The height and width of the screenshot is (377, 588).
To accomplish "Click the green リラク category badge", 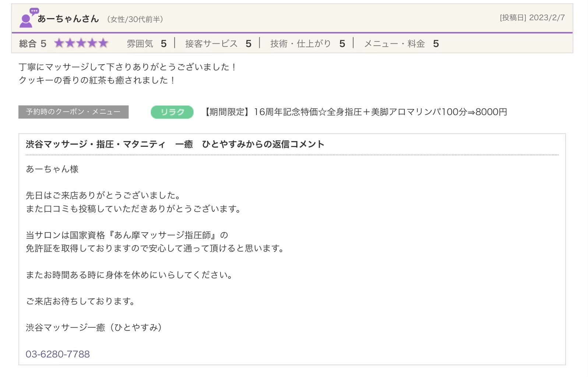I will 172,112.
